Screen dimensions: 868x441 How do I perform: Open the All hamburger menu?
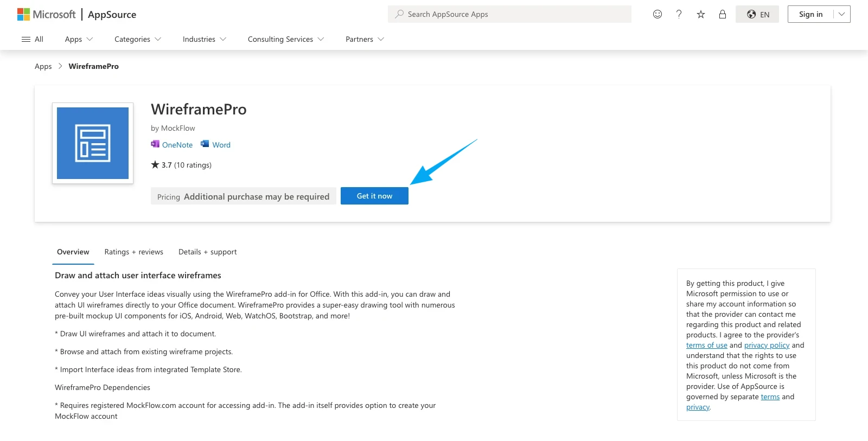(32, 39)
